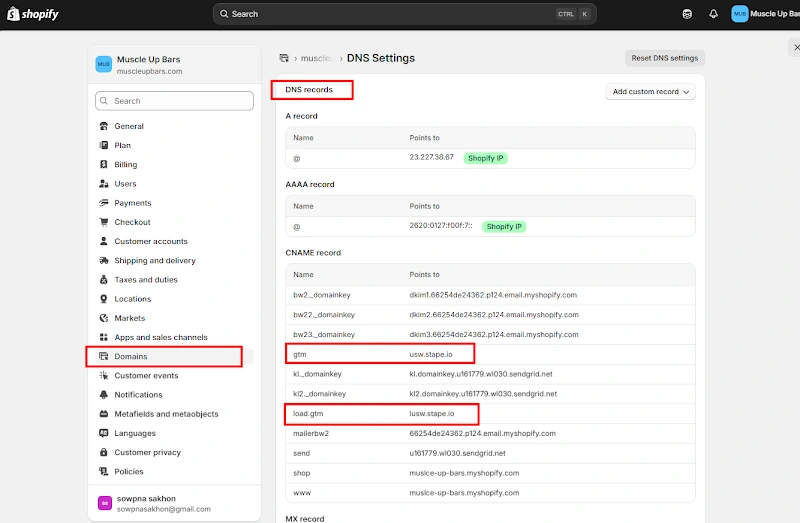Click the Policies settings link
This screenshot has width=800, height=523.
pos(129,472)
